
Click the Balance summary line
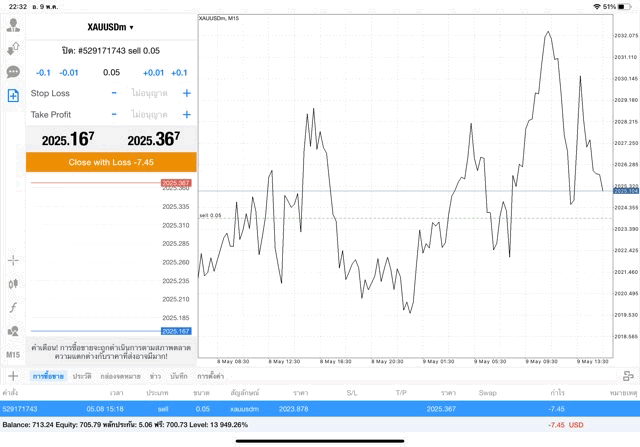(x=125, y=425)
